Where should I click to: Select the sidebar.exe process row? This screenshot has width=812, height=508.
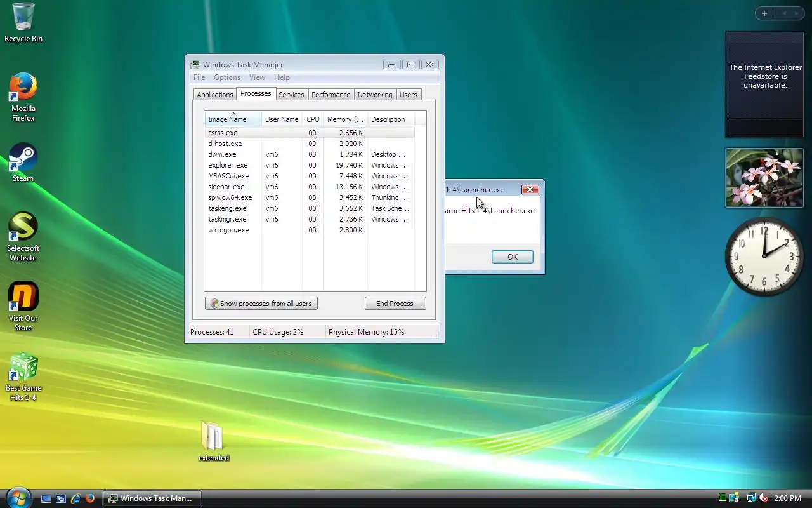point(310,187)
